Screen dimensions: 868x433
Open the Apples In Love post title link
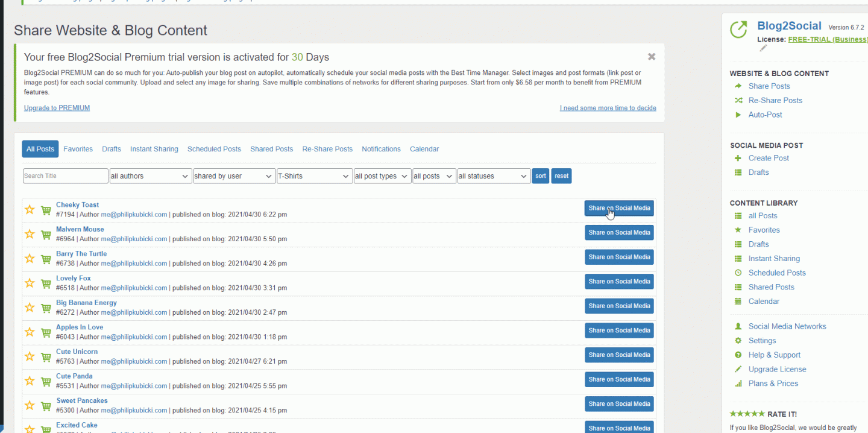point(80,327)
